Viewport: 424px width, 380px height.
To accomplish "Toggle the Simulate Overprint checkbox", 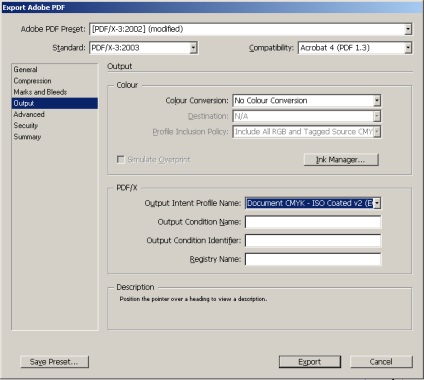I will [x=121, y=159].
